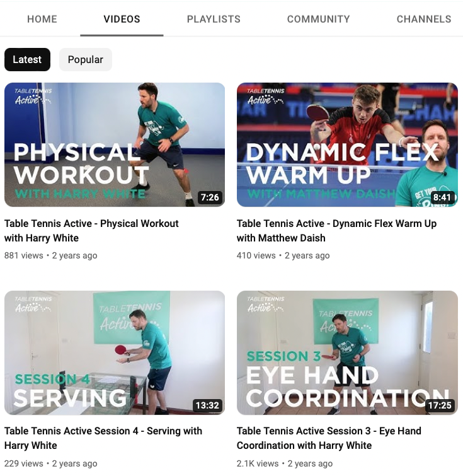Open the Session 3 Eye Hand Coordination title
The height and width of the screenshot is (476, 463).
(329, 438)
